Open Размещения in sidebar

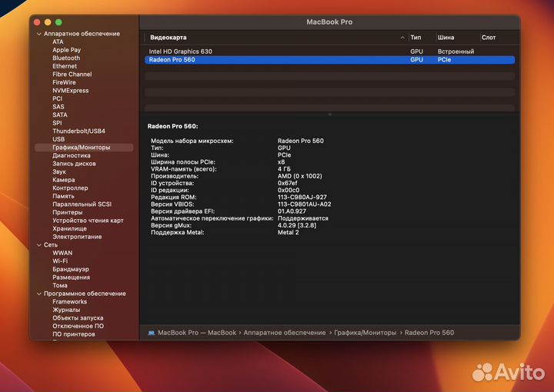coord(71,277)
